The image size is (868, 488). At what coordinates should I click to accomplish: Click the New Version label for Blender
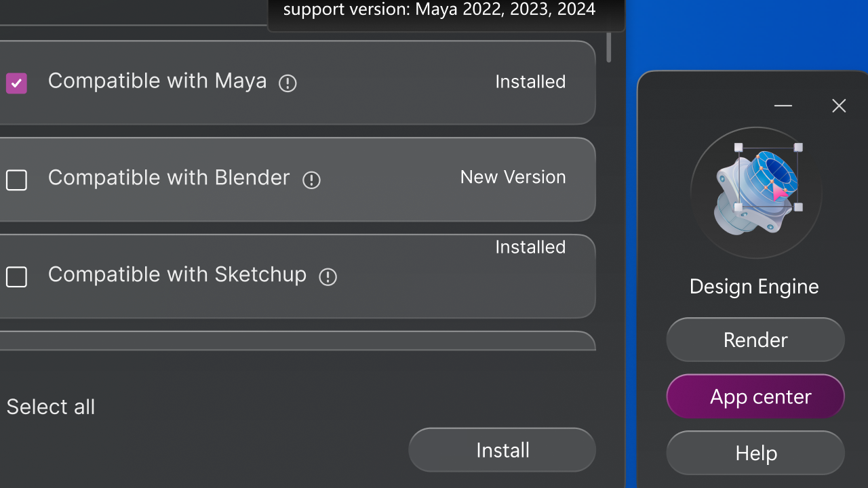coord(513,177)
